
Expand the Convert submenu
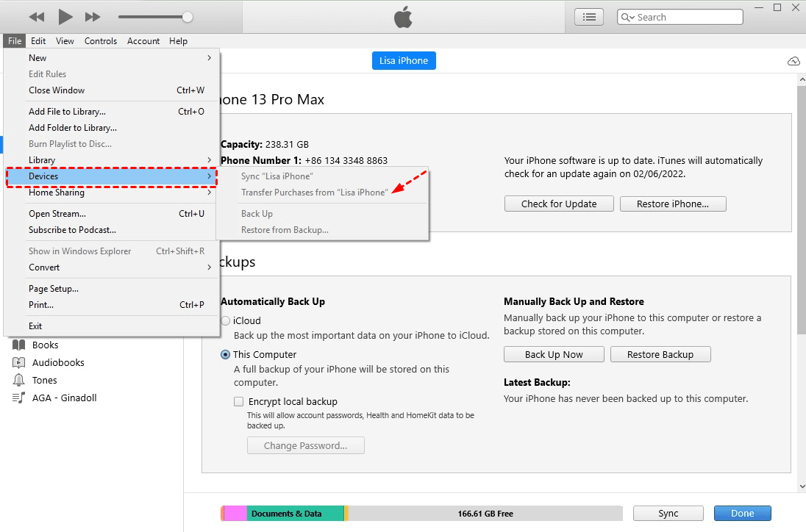click(x=112, y=267)
